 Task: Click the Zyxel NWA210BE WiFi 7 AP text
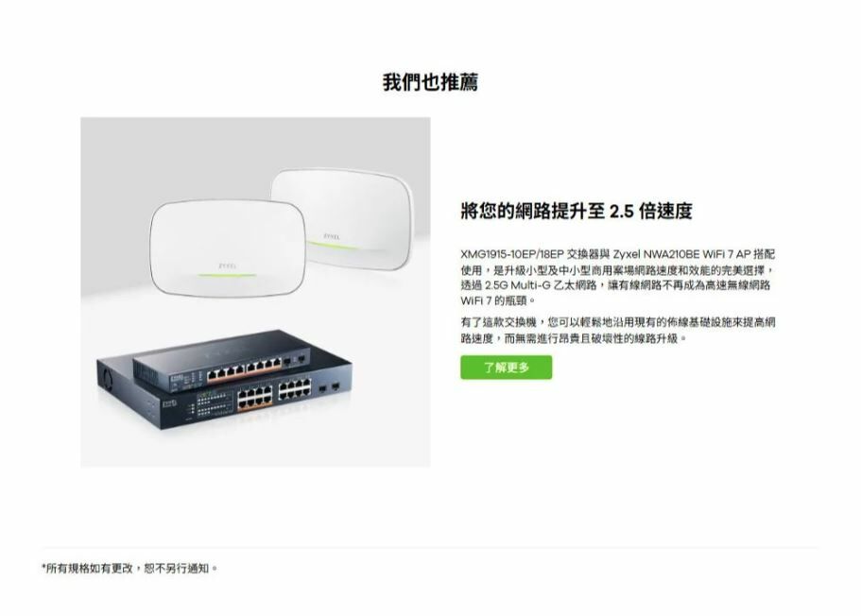(681, 254)
